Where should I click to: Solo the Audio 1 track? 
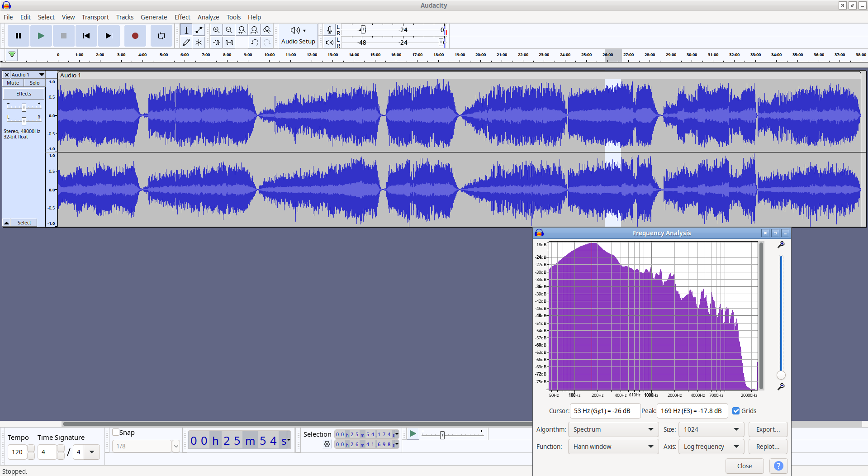pyautogui.click(x=35, y=83)
